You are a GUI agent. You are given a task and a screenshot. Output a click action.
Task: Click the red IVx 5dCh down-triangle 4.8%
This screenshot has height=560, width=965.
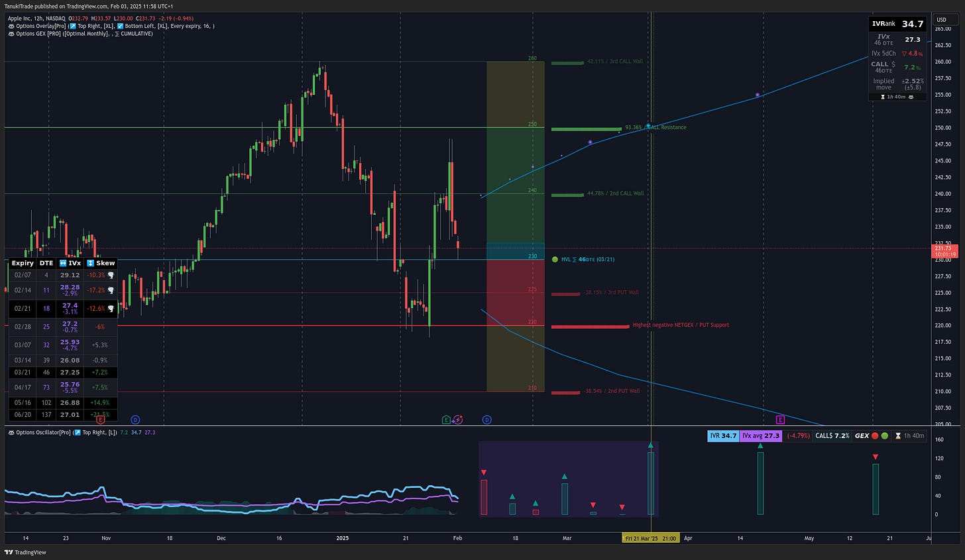[x=912, y=54]
